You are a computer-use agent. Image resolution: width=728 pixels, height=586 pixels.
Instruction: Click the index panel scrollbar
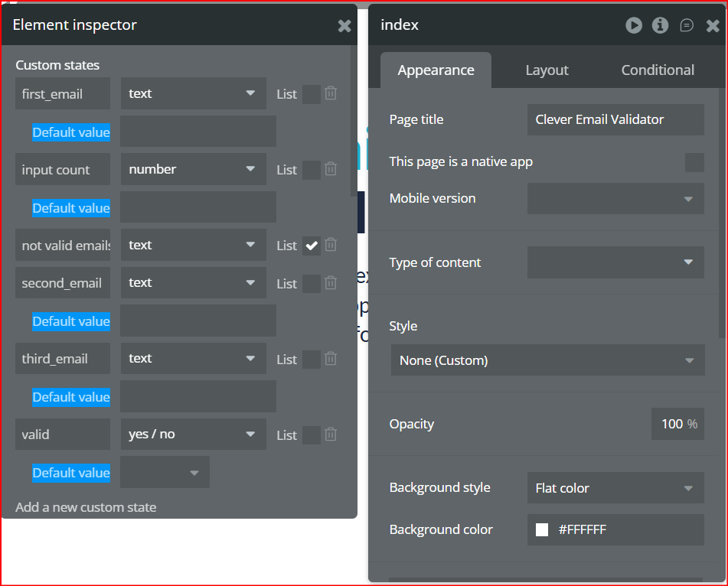pos(722,213)
